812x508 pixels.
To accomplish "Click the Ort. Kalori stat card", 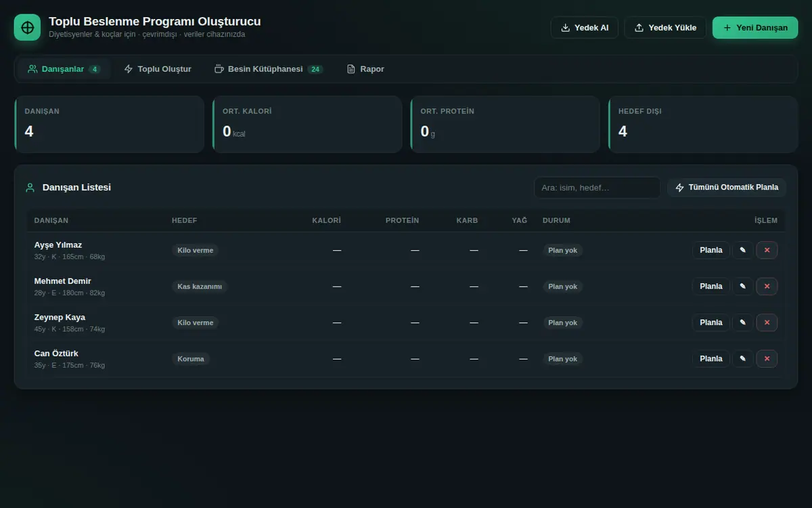I will 307,124.
